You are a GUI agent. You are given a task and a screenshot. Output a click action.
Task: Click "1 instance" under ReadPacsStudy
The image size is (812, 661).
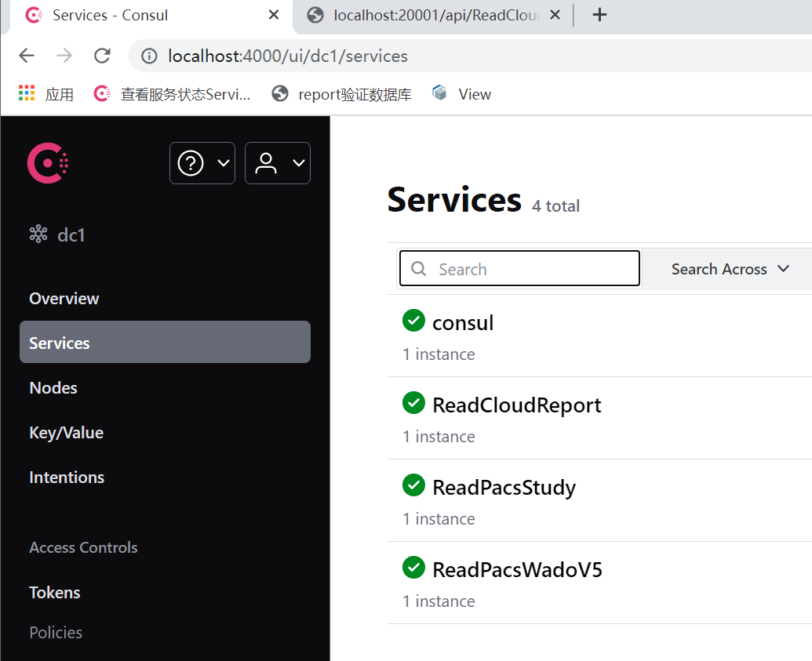coord(439,518)
